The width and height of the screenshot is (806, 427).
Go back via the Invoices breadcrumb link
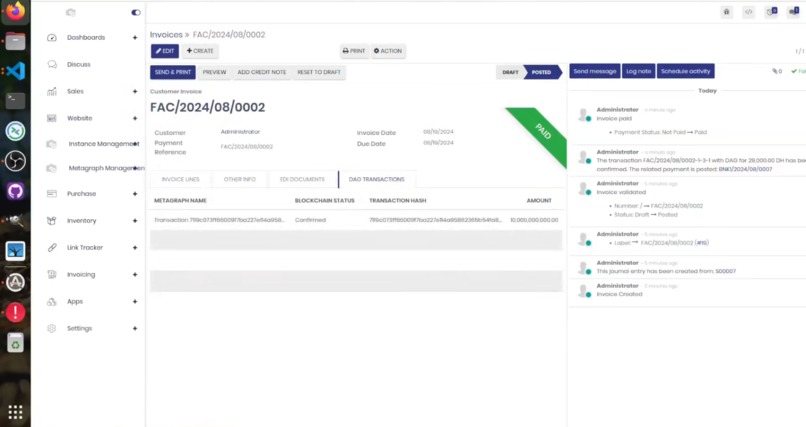166,35
